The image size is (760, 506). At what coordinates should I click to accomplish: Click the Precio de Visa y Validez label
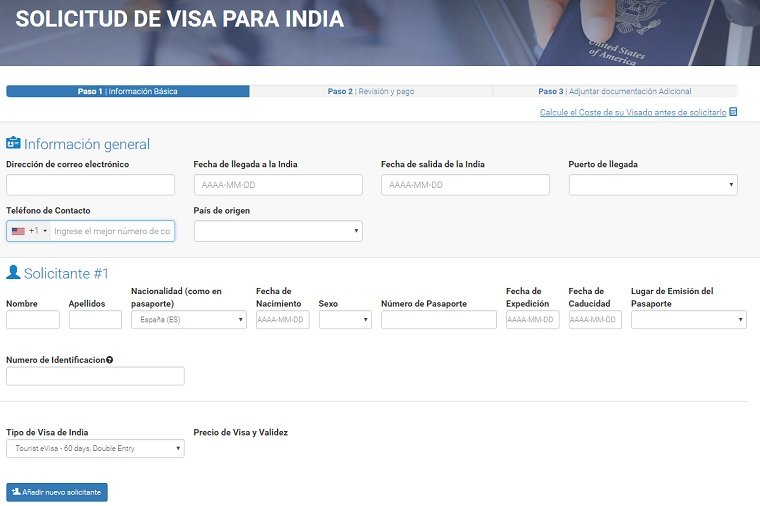pos(240,432)
